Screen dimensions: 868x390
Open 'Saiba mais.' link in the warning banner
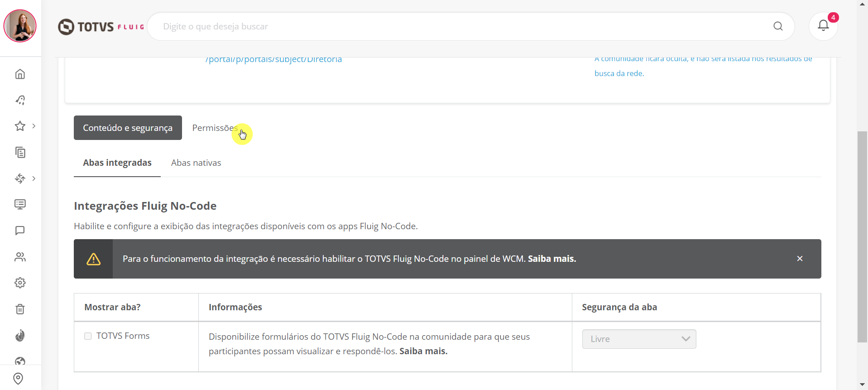point(552,259)
